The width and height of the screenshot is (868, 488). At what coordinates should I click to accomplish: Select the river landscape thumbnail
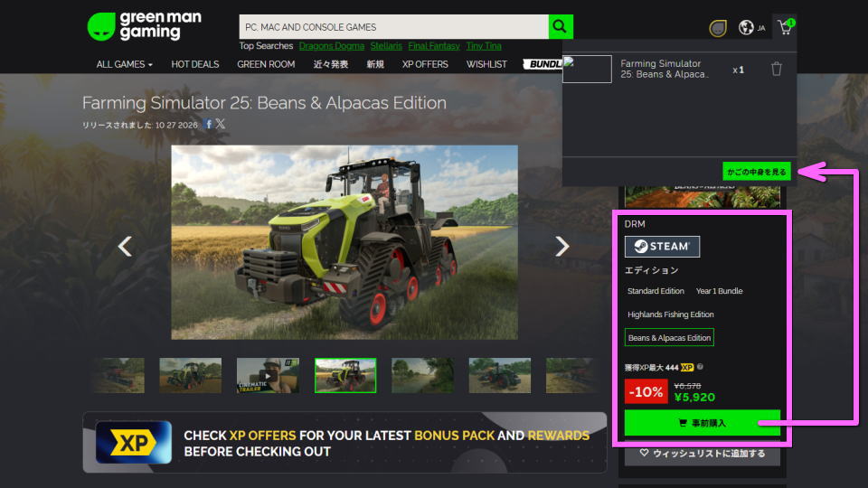click(x=422, y=376)
